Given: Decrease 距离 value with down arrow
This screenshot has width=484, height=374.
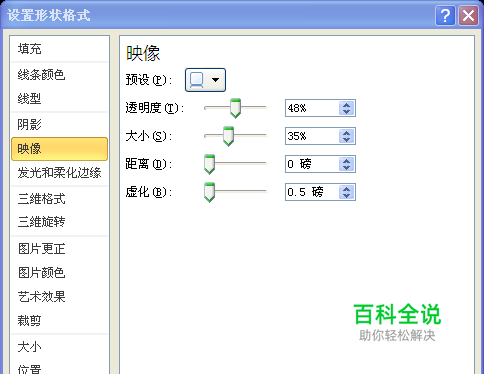Looking at the screenshot, I should pos(347,168).
